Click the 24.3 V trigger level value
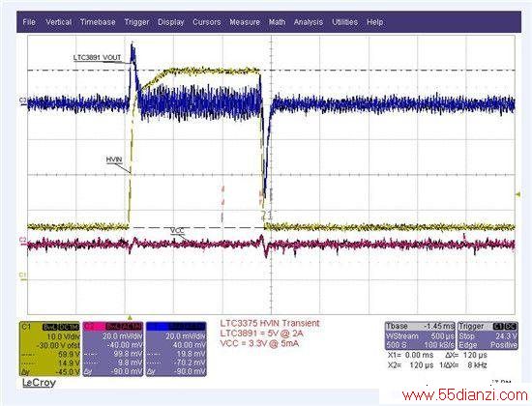The height and width of the screenshot is (406, 532). tap(506, 335)
